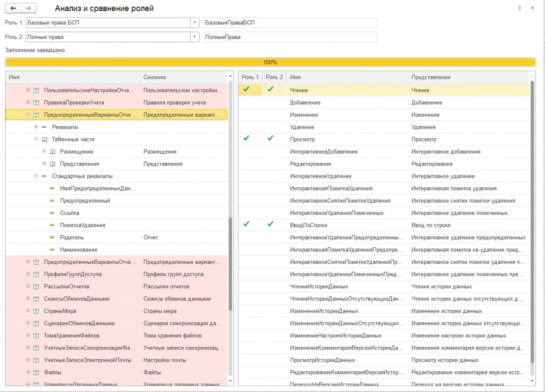Expand the Размещение tabular section
The width and height of the screenshot is (545, 392).
pyautogui.click(x=44, y=152)
